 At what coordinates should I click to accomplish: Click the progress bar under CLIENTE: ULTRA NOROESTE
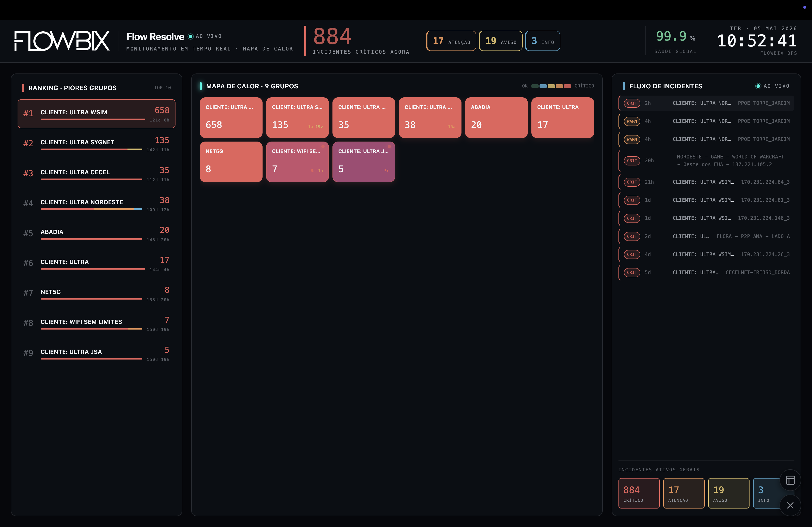pyautogui.click(x=91, y=209)
